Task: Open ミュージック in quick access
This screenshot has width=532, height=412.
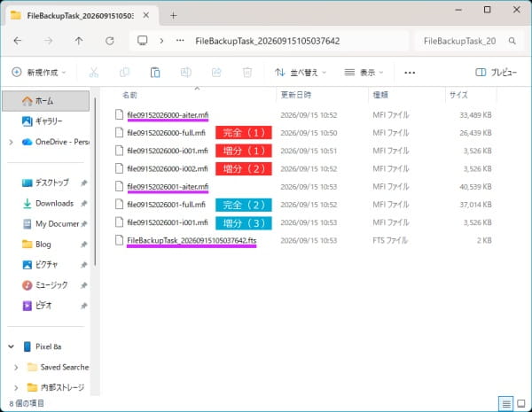Action: (46, 285)
